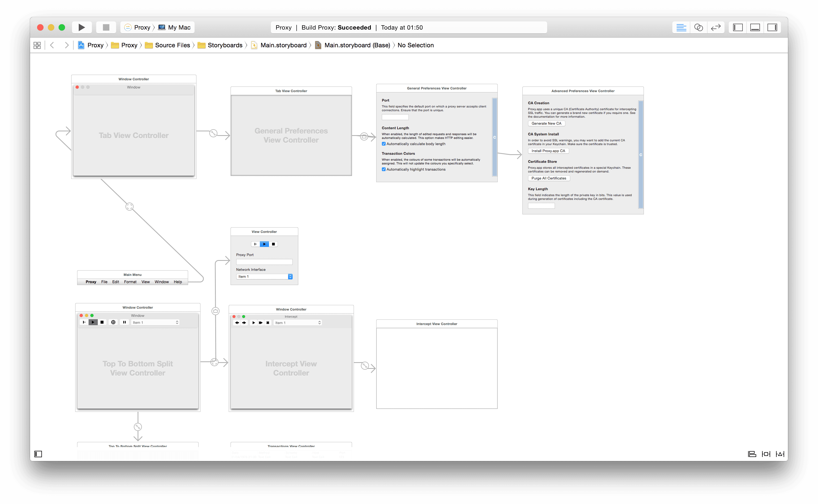
Task: Click the No Selection breadcrumb
Action: [x=416, y=45]
